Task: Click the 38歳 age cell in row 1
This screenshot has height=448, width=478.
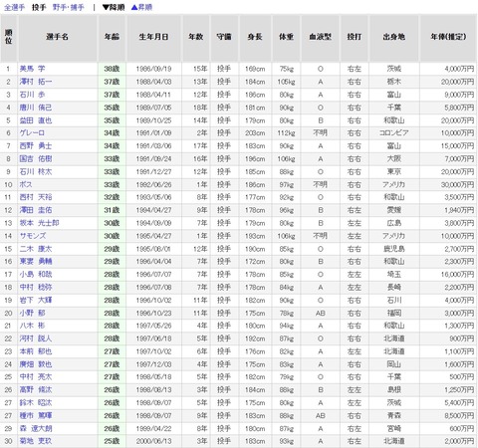Action: point(112,69)
